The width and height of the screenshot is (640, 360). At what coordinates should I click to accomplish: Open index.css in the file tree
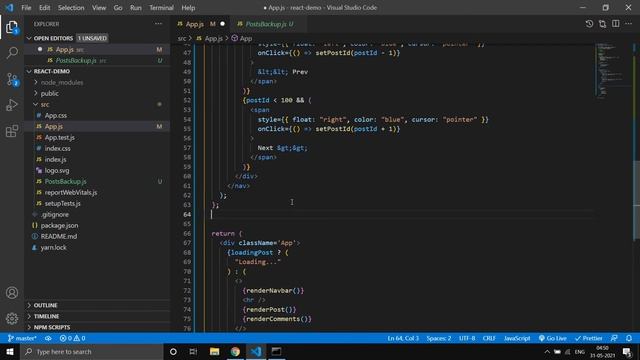pos(98,148)
